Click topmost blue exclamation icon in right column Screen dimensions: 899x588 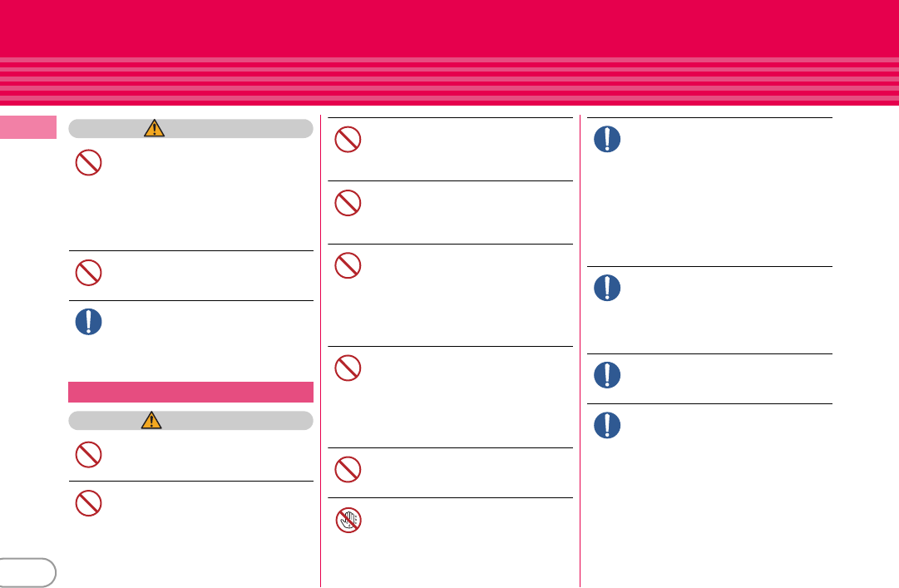(607, 139)
